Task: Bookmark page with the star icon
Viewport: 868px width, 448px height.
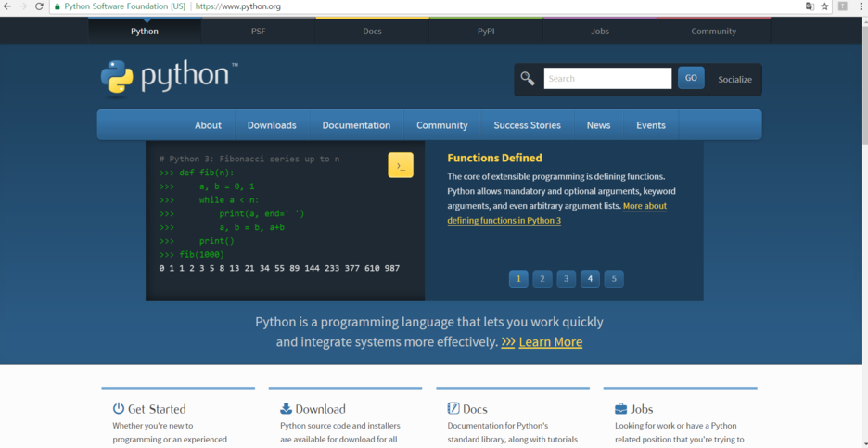Action: click(824, 6)
